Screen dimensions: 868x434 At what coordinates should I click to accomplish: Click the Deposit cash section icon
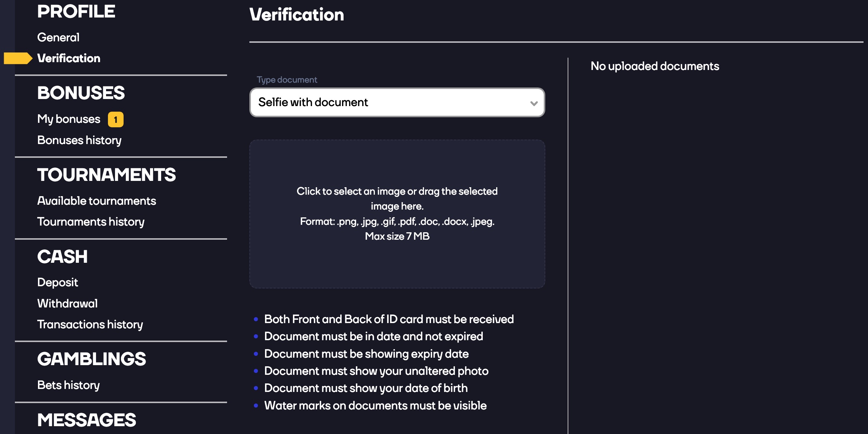pyautogui.click(x=58, y=283)
